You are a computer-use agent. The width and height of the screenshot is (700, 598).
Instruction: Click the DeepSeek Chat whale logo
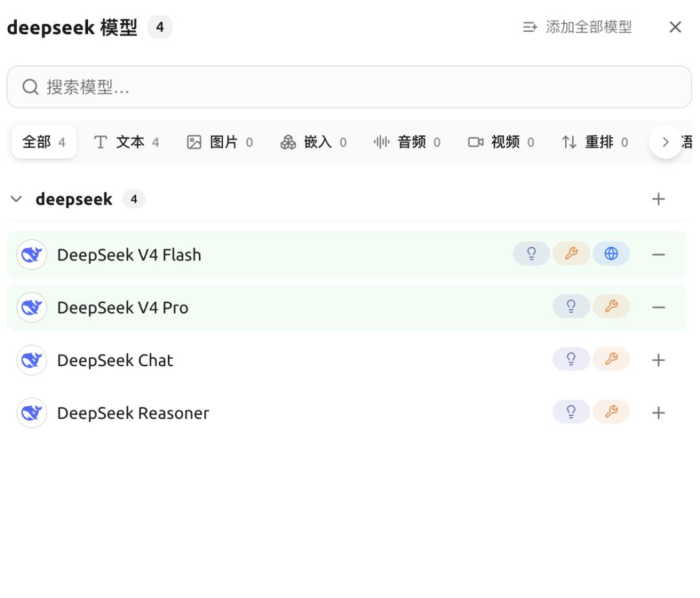(x=32, y=360)
